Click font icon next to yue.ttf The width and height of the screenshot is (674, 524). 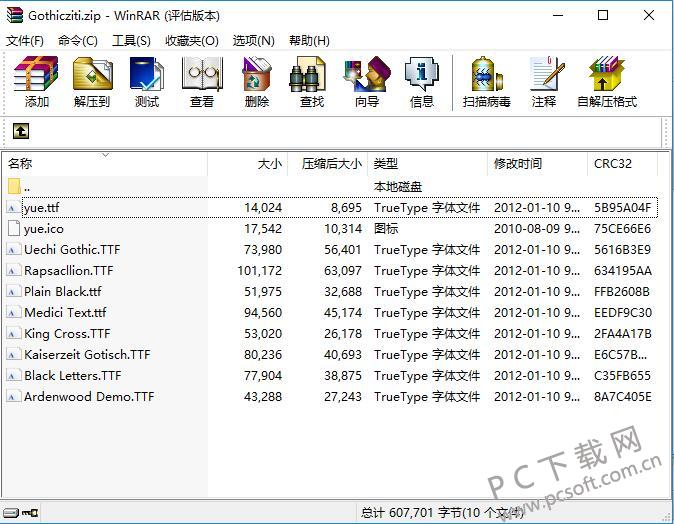(13, 208)
